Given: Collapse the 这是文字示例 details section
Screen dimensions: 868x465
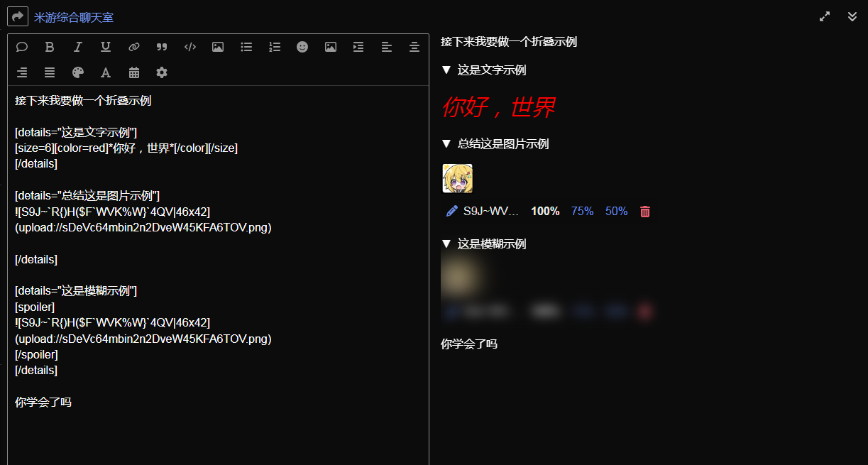Looking at the screenshot, I should [x=483, y=70].
